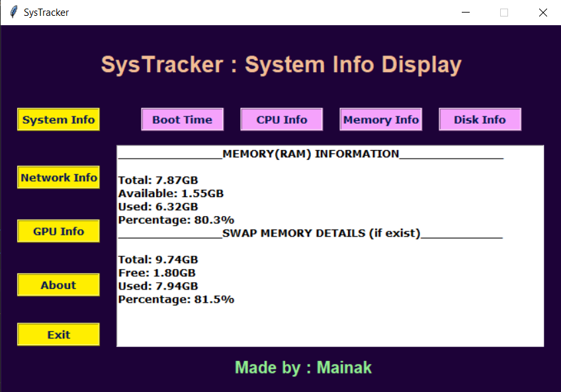Click the yellow Exit button
This screenshot has height=392, width=561.
pos(58,334)
